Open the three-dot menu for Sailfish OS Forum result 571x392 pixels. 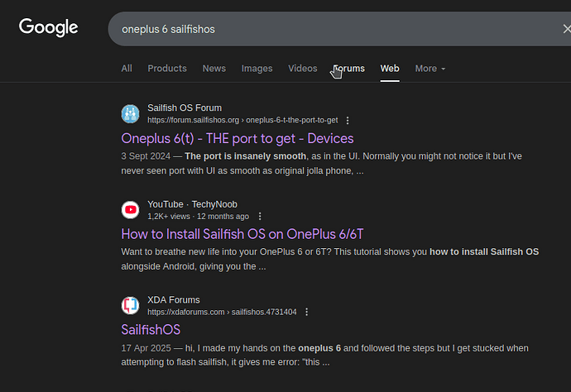(x=348, y=121)
